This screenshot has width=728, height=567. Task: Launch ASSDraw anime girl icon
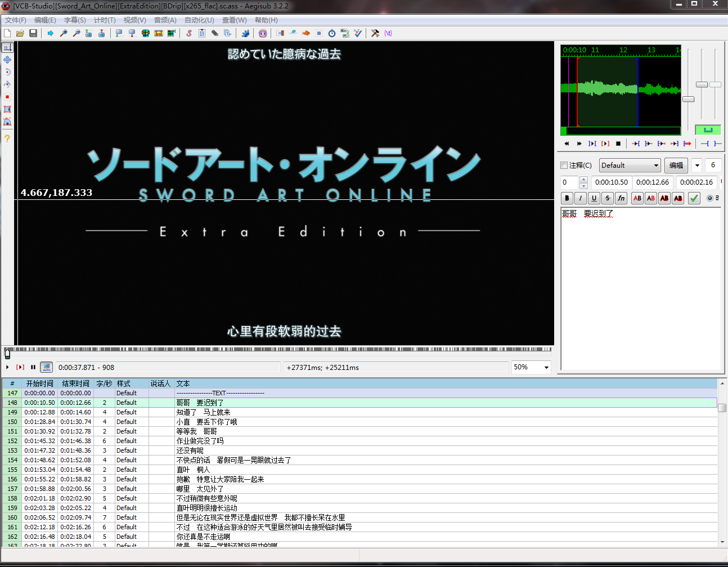click(263, 33)
